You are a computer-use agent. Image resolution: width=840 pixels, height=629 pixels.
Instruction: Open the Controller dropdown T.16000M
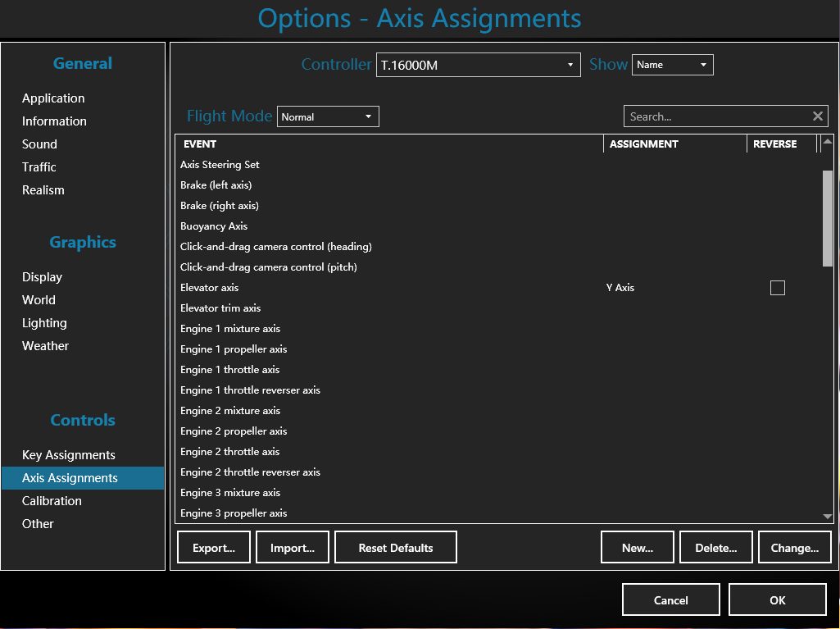[x=479, y=65]
